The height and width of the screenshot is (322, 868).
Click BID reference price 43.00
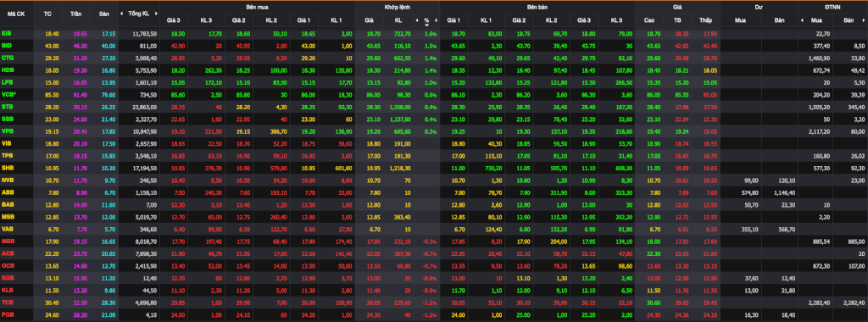click(x=52, y=46)
